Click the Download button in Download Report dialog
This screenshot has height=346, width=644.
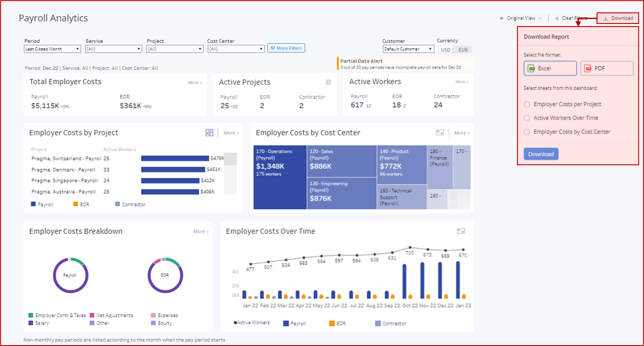(x=540, y=154)
